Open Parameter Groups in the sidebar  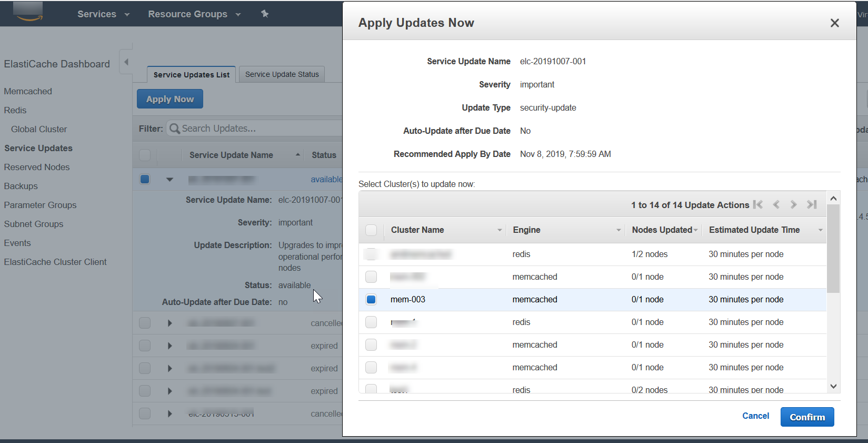click(40, 205)
